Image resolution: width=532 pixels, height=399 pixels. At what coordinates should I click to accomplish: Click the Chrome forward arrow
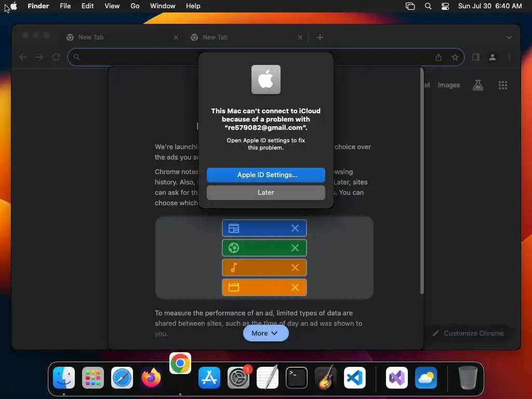click(x=39, y=57)
